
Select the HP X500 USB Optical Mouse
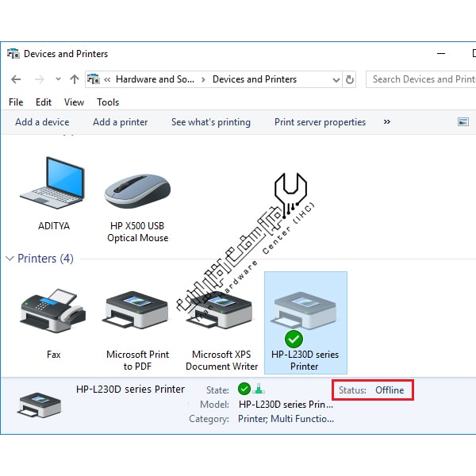[x=137, y=208]
